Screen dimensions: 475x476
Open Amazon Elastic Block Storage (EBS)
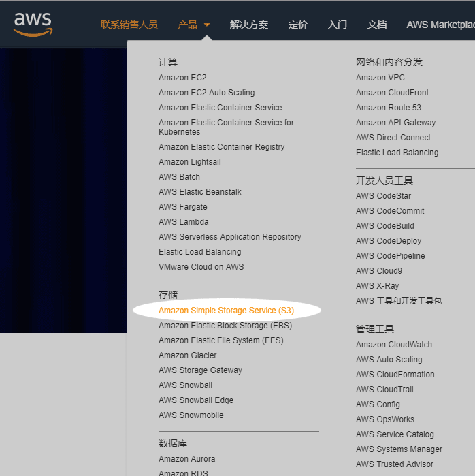pos(225,325)
